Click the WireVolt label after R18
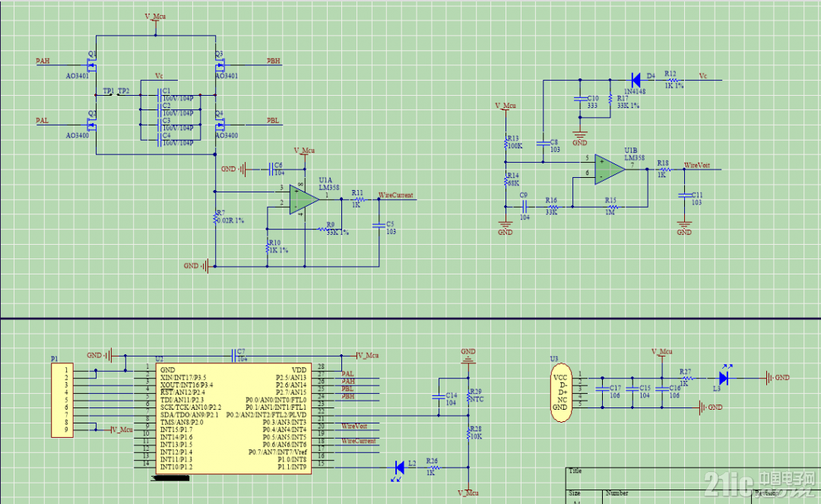Screen dimensions: 821x504 tap(697, 166)
